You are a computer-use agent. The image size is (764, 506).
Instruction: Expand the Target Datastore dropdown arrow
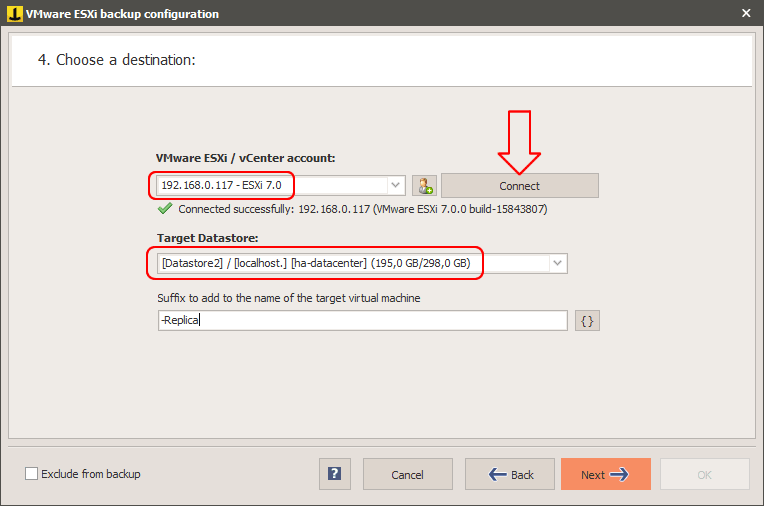pos(557,263)
